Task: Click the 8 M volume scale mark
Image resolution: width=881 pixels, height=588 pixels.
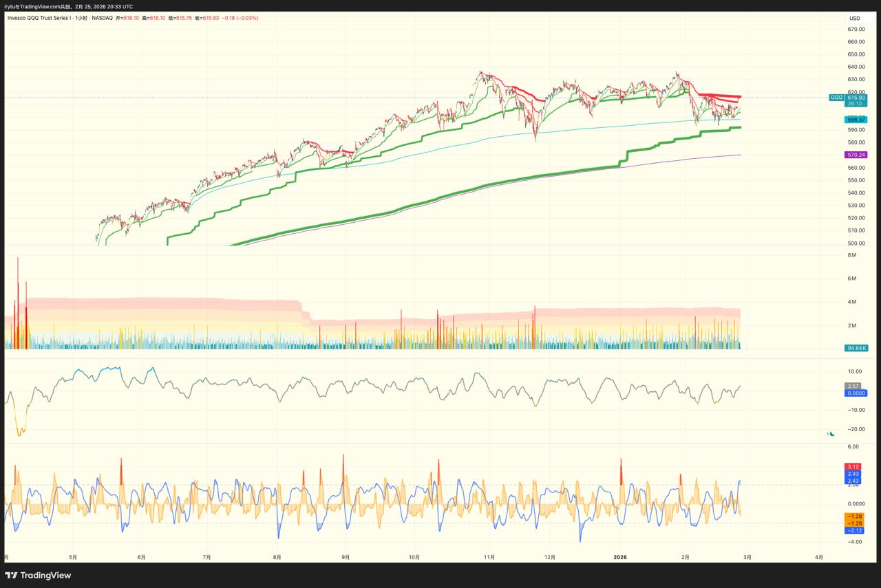Action: (852, 255)
